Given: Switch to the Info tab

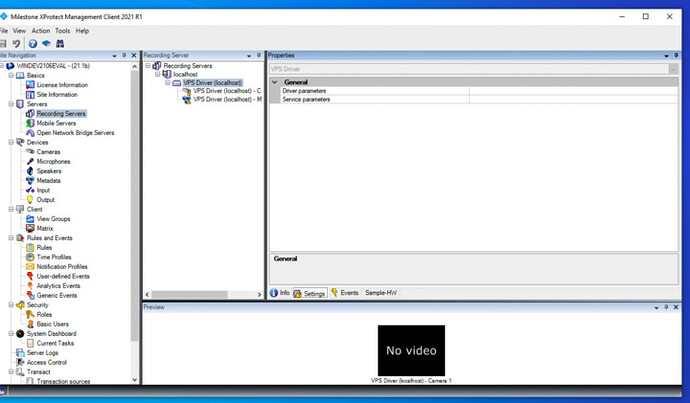Looking at the screenshot, I should pos(280,293).
